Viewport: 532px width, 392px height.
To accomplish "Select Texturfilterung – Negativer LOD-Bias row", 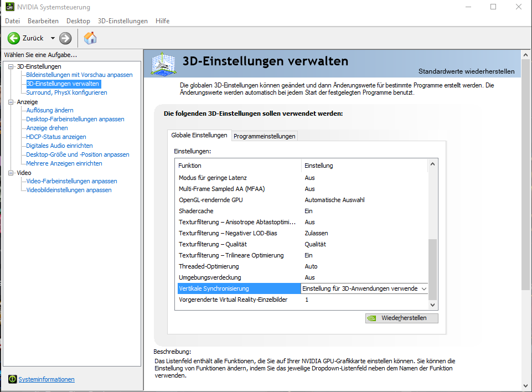I will [302, 233].
